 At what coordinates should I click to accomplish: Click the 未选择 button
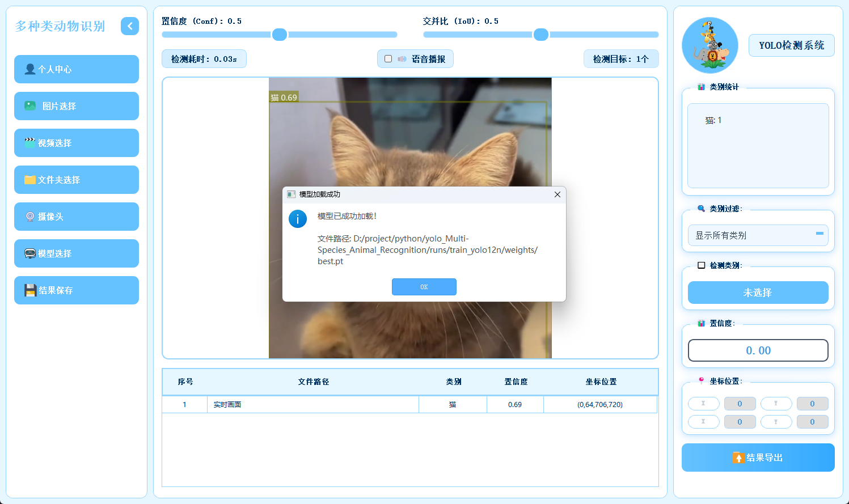(758, 293)
